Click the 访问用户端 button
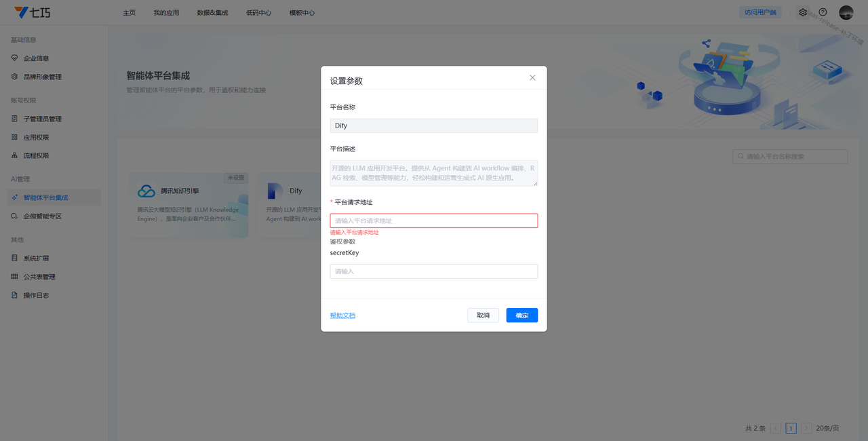Image resolution: width=868 pixels, height=441 pixels. (x=759, y=12)
